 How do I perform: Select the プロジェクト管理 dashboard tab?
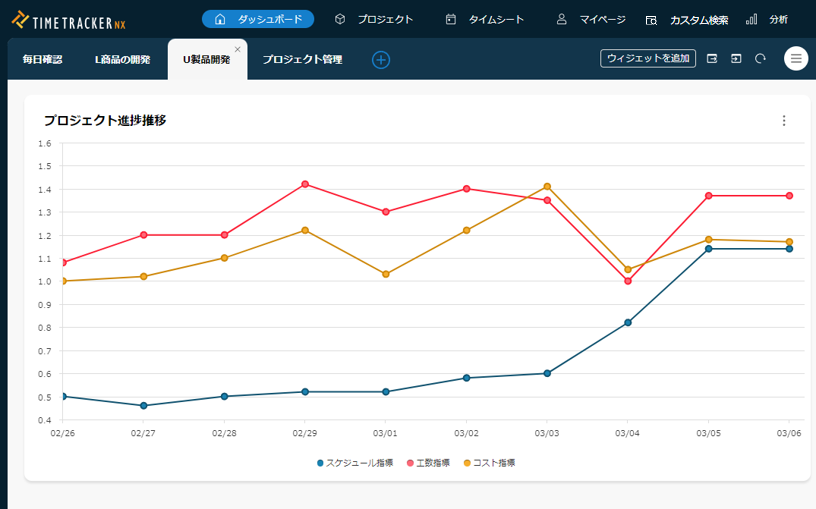click(302, 60)
